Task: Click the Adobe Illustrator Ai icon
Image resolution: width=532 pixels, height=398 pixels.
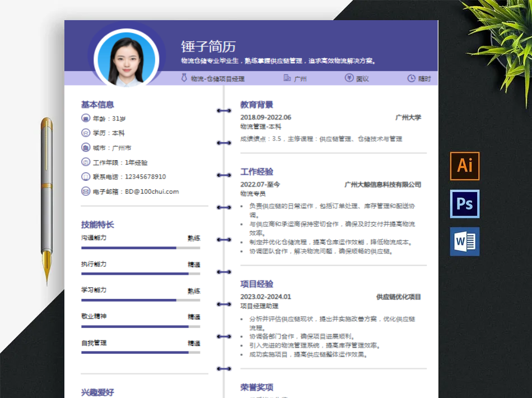Action: [x=464, y=166]
